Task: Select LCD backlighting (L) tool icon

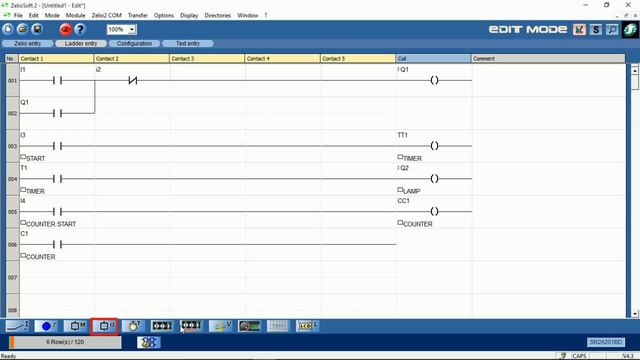Action: 307,326
